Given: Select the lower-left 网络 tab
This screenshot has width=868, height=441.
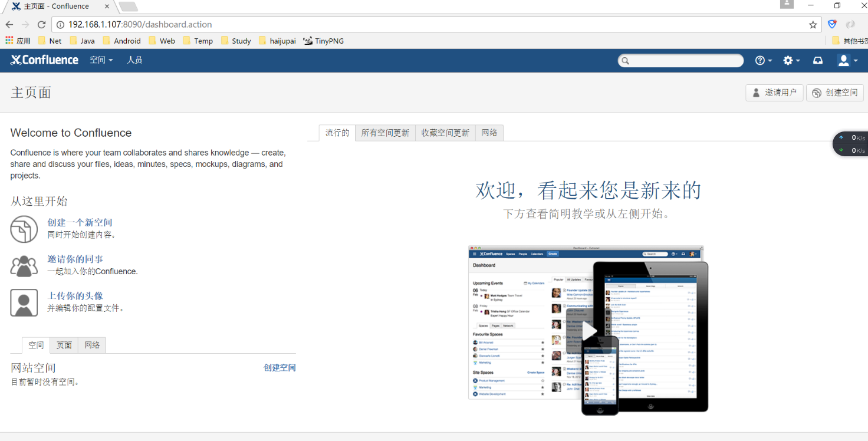Looking at the screenshot, I should (92, 345).
